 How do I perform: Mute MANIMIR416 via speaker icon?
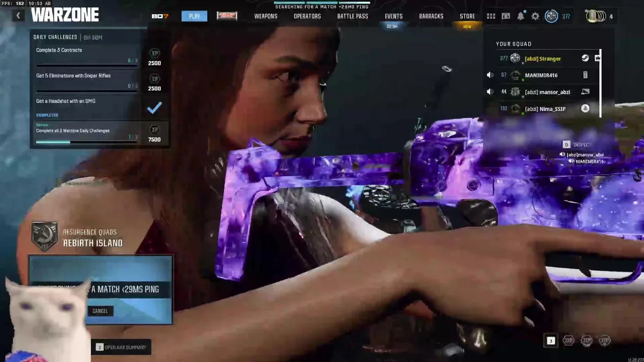pyautogui.click(x=490, y=75)
